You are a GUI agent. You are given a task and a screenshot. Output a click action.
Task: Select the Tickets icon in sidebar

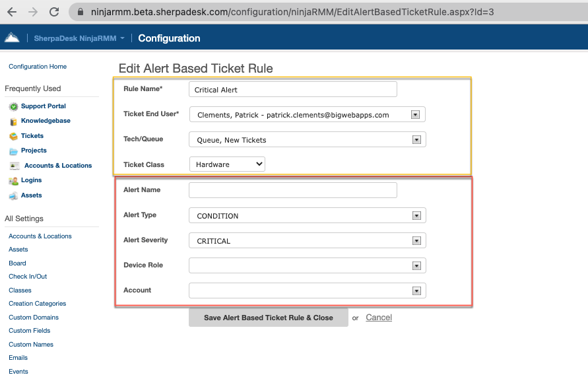(13, 136)
